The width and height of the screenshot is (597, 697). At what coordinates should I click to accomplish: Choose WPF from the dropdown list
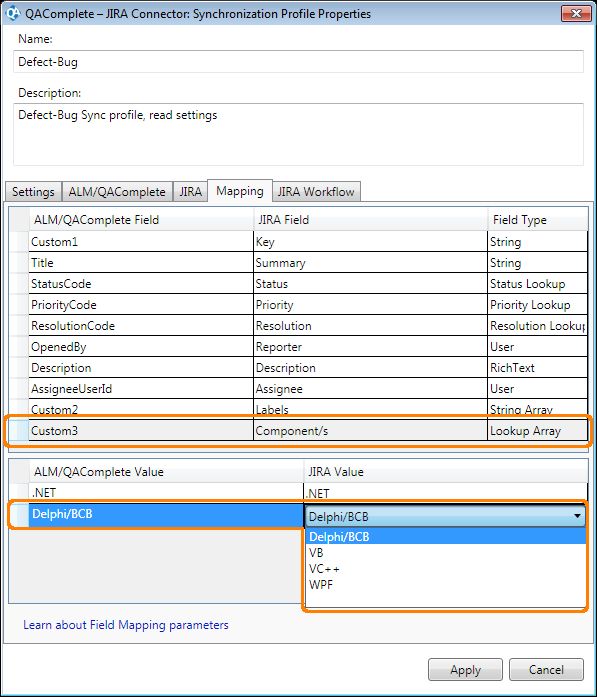coord(446,585)
